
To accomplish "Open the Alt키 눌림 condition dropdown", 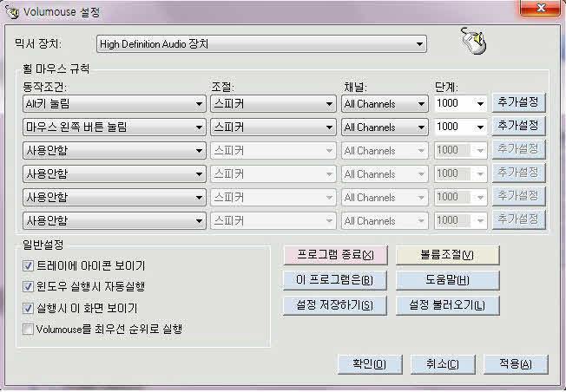I will [x=115, y=104].
